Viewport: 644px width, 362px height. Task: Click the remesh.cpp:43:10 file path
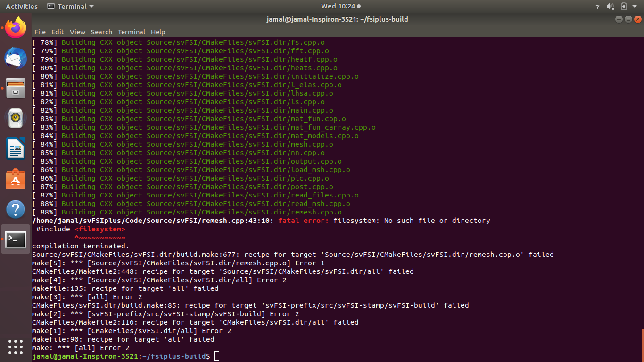[153, 221]
